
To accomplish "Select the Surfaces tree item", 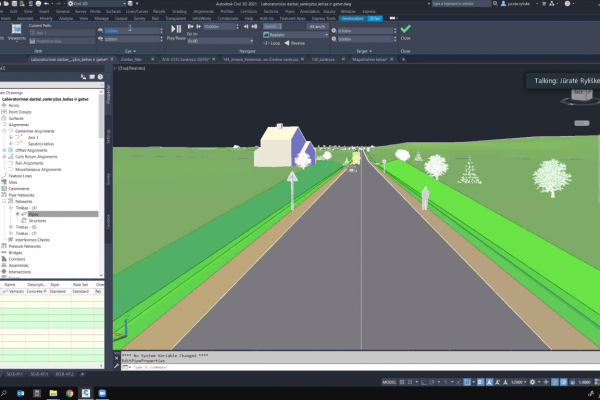I will [x=16, y=118].
